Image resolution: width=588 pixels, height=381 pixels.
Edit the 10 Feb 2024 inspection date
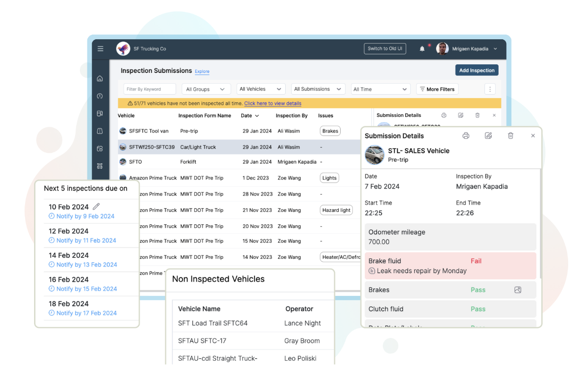[97, 206]
